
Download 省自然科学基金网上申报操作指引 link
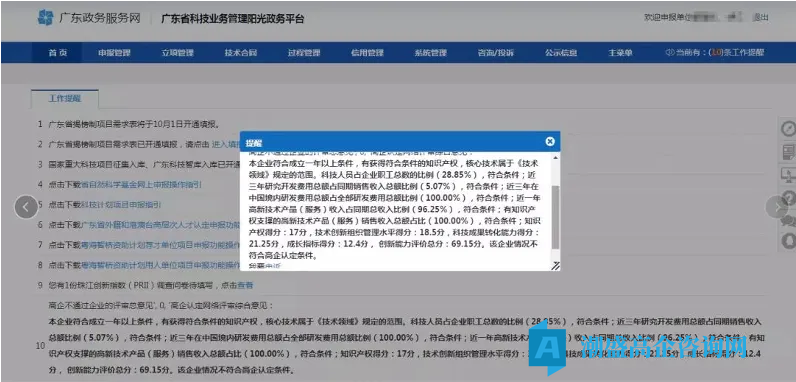[x=142, y=184]
